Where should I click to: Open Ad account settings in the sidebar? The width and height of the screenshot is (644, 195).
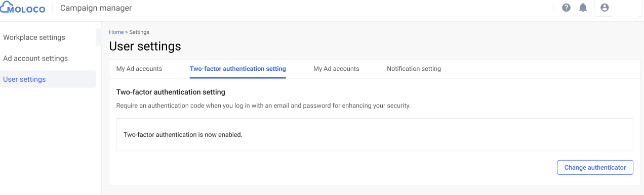[x=35, y=59]
